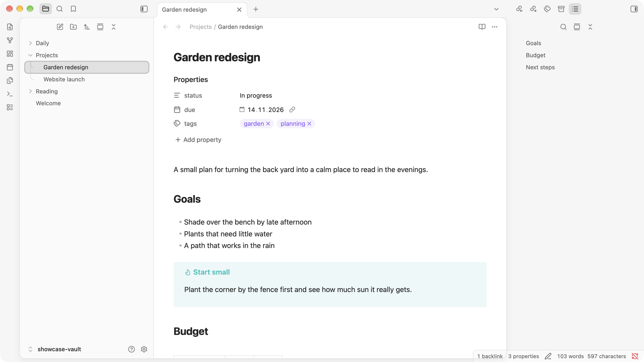Open the command palette ribbon icon
The image size is (644, 362).
coord(10,94)
